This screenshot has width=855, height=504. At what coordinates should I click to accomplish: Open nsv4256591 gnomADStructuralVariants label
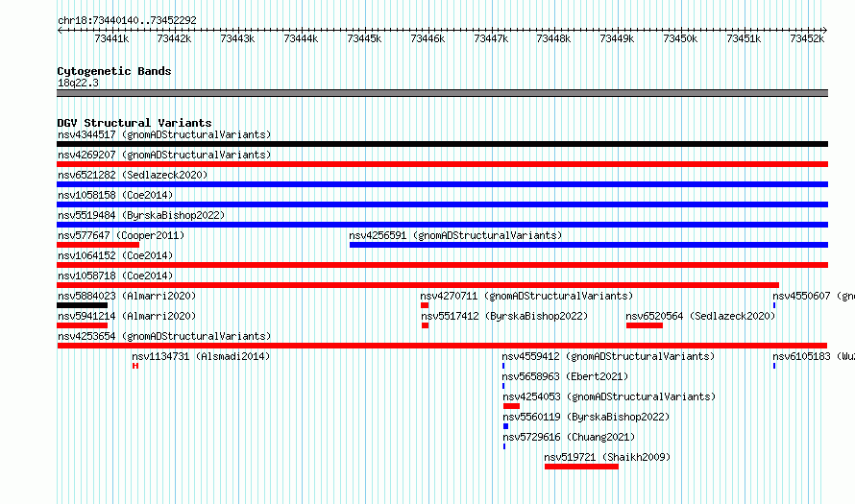pos(455,235)
